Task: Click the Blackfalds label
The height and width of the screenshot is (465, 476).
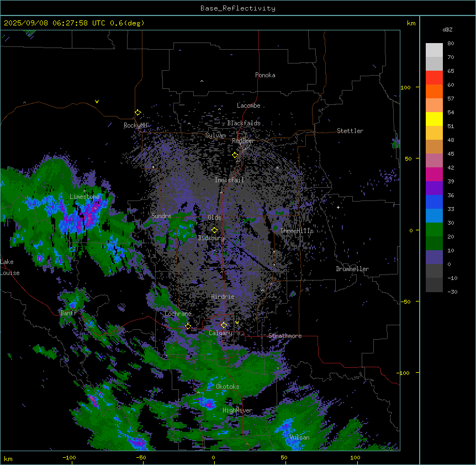Action: (244, 123)
